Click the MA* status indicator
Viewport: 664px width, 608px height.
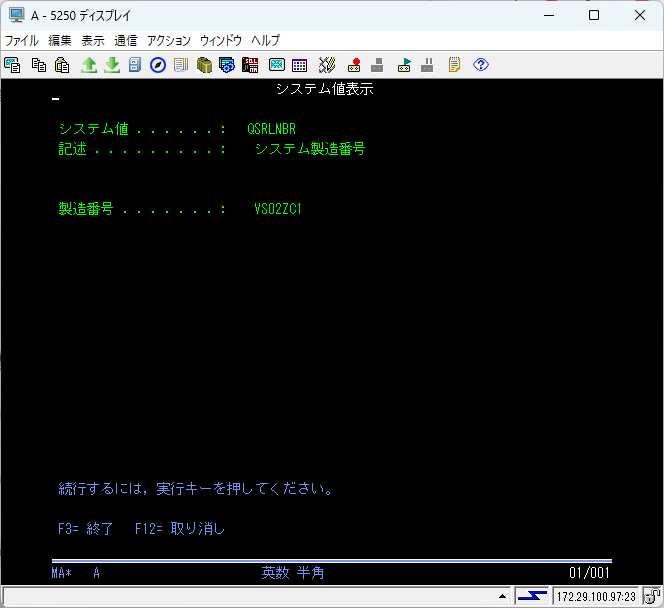[61, 573]
